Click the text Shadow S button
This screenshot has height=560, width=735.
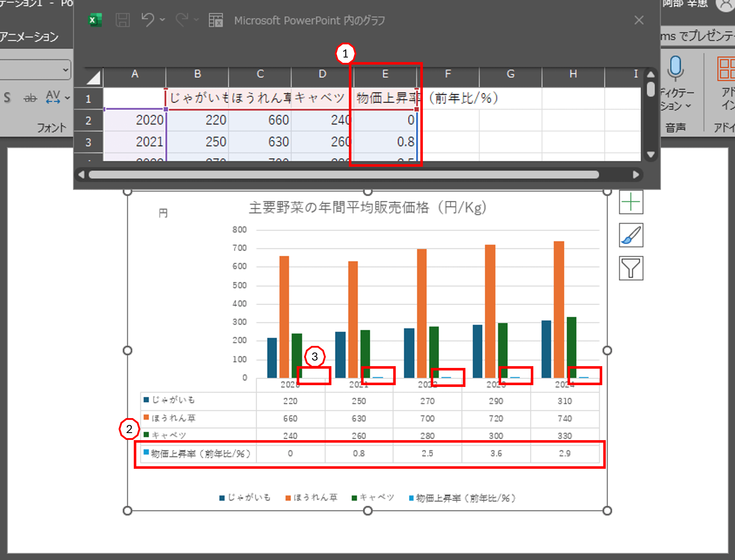coord(7,98)
